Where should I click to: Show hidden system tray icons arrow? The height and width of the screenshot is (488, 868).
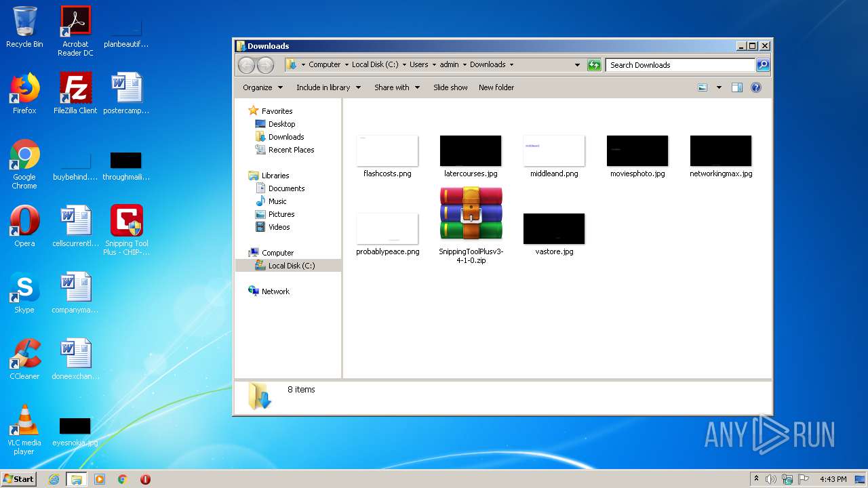[756, 479]
